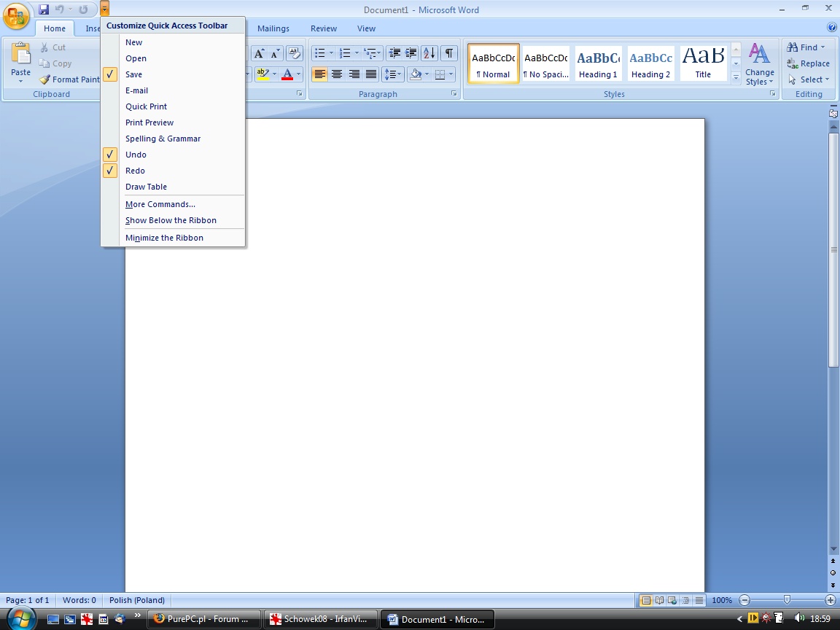
Task: Click the Justify alignment icon
Action: (x=371, y=74)
